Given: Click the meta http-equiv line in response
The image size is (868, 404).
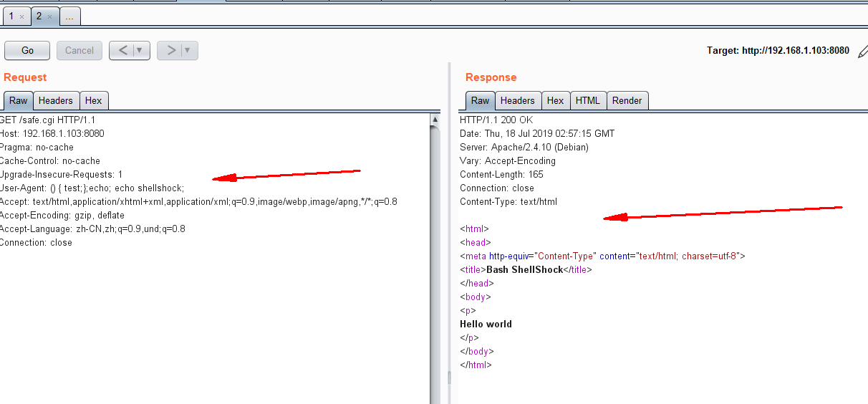Looking at the screenshot, I should tap(603, 256).
